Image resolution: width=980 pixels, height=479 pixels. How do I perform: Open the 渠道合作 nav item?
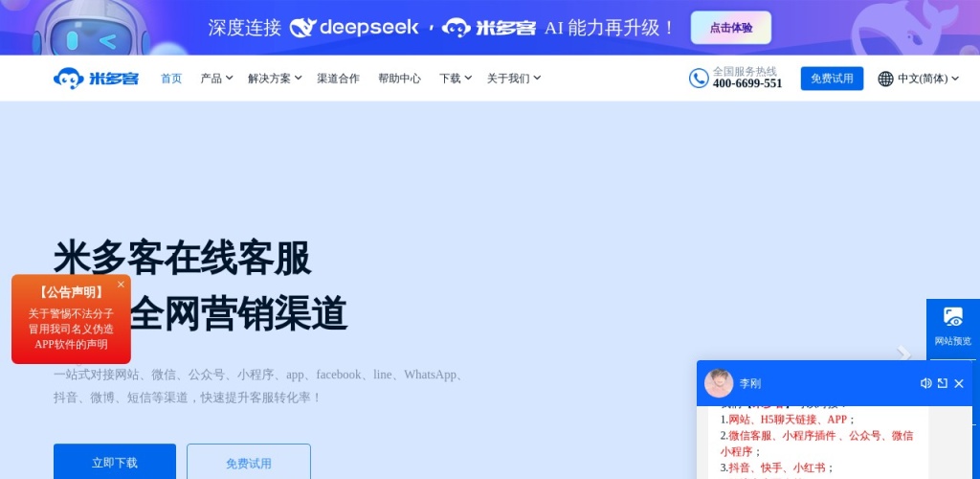pyautogui.click(x=338, y=79)
